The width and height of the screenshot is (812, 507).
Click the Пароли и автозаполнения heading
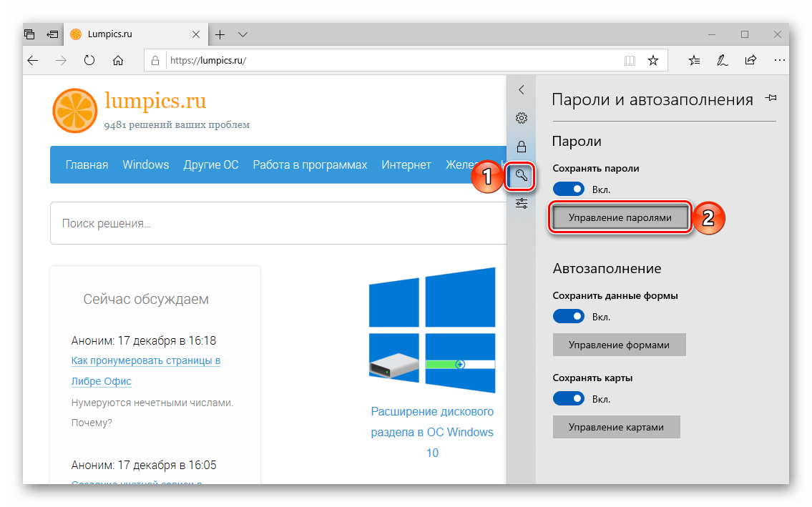pyautogui.click(x=652, y=99)
